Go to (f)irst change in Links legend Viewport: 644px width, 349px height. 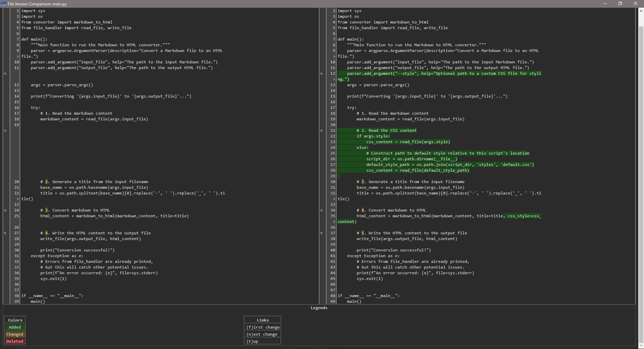[263, 327]
